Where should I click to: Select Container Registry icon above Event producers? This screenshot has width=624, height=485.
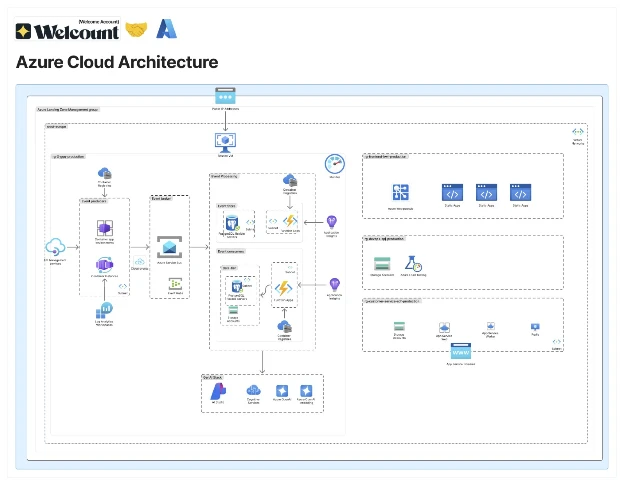tap(105, 173)
